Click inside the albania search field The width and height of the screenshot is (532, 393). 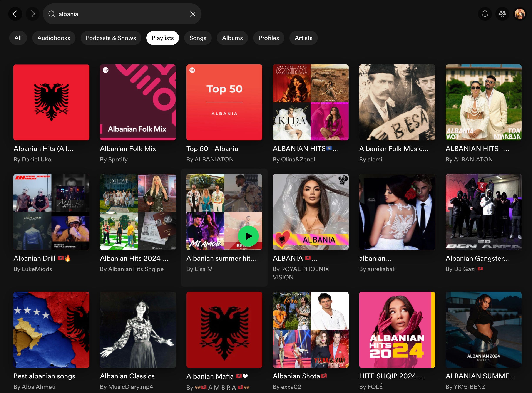pyautogui.click(x=119, y=14)
